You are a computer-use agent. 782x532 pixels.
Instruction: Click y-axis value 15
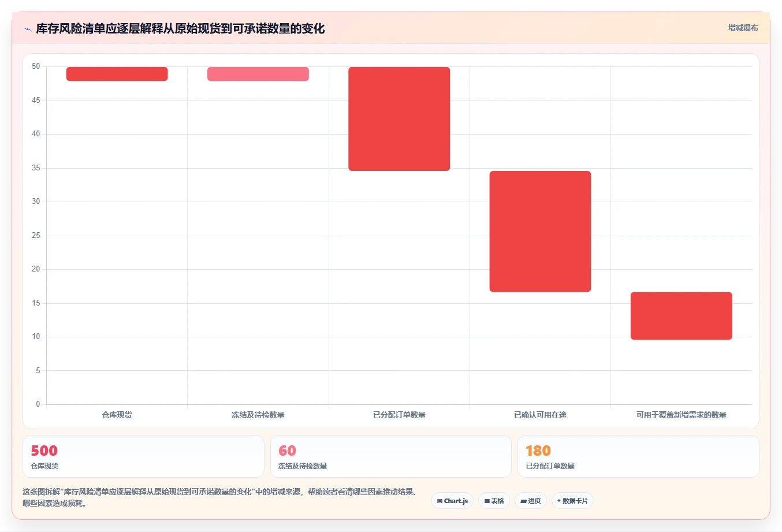[x=36, y=303]
